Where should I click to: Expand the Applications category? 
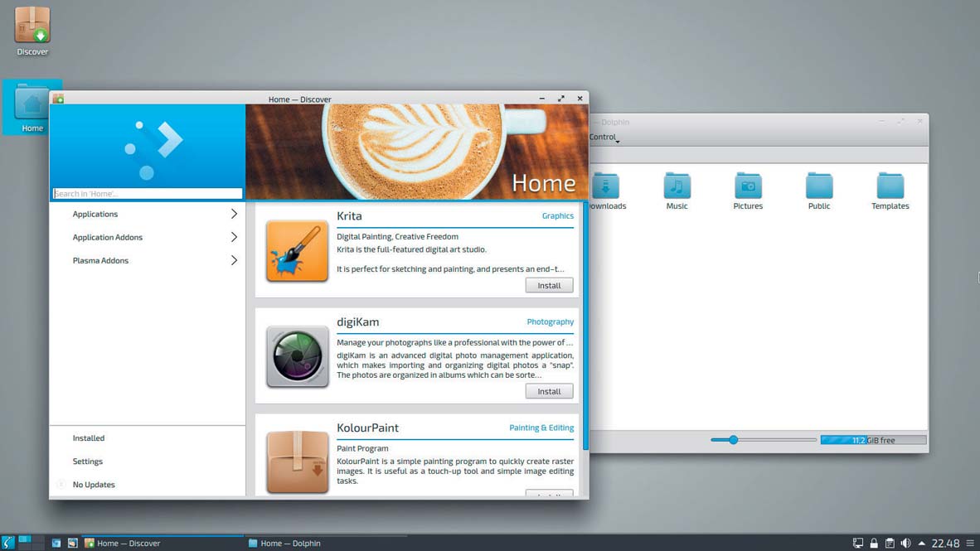pyautogui.click(x=148, y=214)
